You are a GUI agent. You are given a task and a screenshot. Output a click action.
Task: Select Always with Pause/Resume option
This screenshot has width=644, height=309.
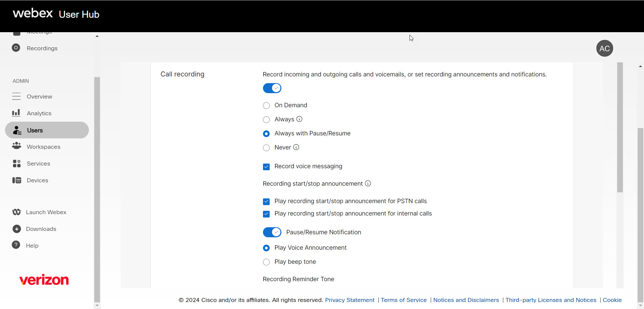pyautogui.click(x=266, y=134)
